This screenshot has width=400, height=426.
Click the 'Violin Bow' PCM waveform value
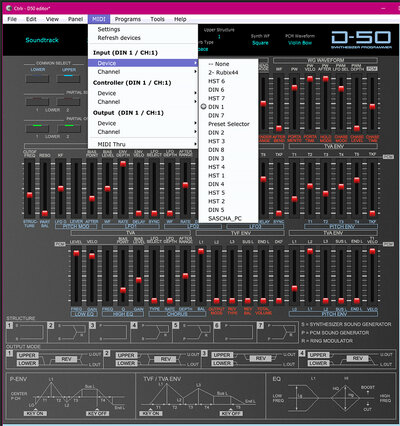point(300,43)
